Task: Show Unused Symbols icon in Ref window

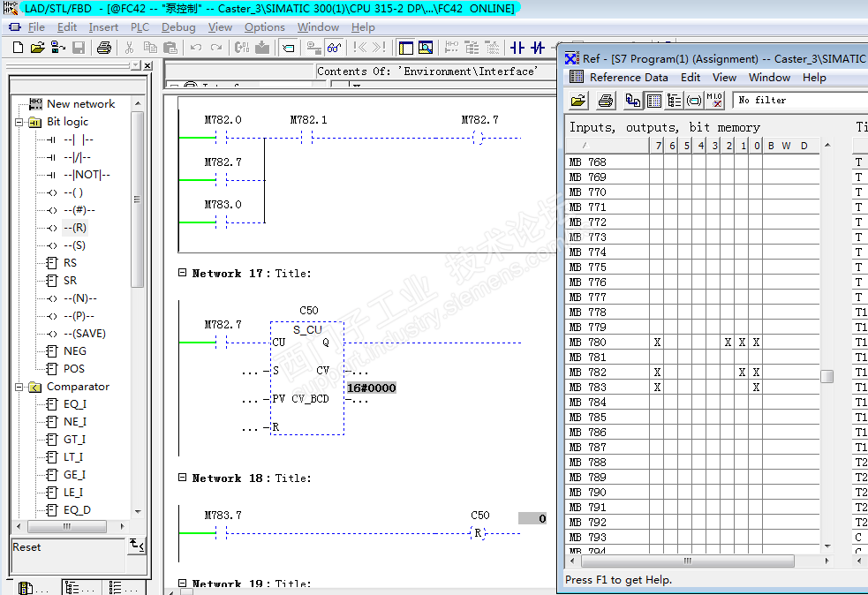Action: point(694,100)
